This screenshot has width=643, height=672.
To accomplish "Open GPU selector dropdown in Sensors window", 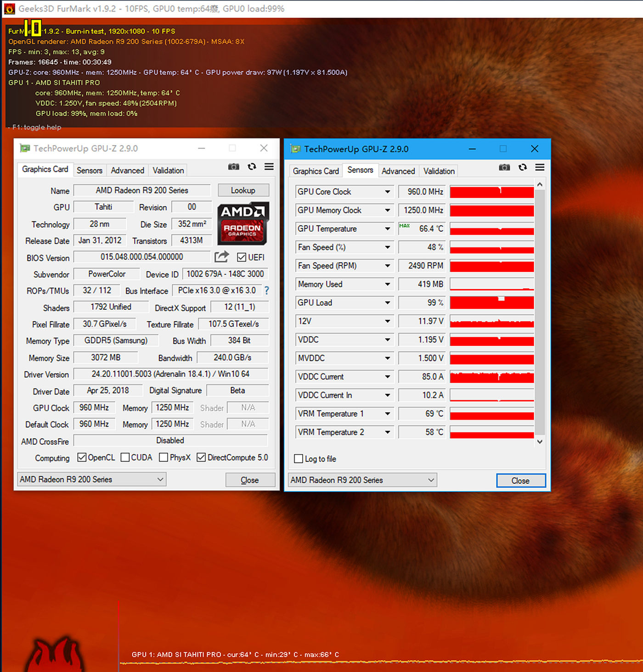I will (363, 480).
